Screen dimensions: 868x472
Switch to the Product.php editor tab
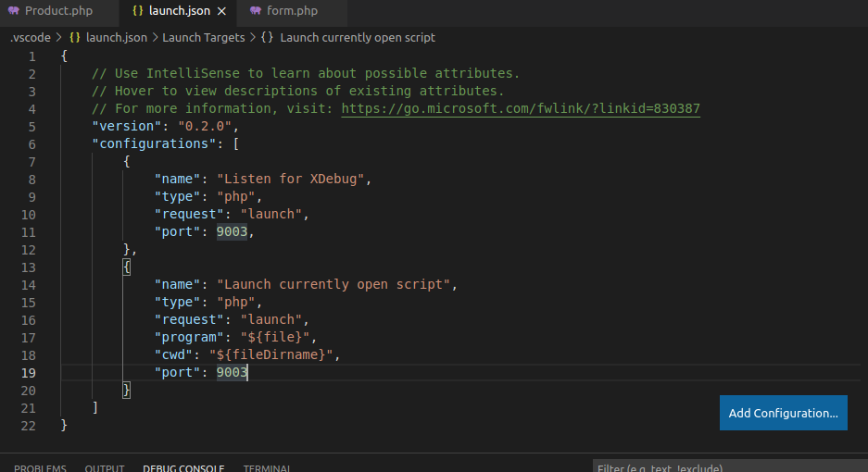coord(57,11)
